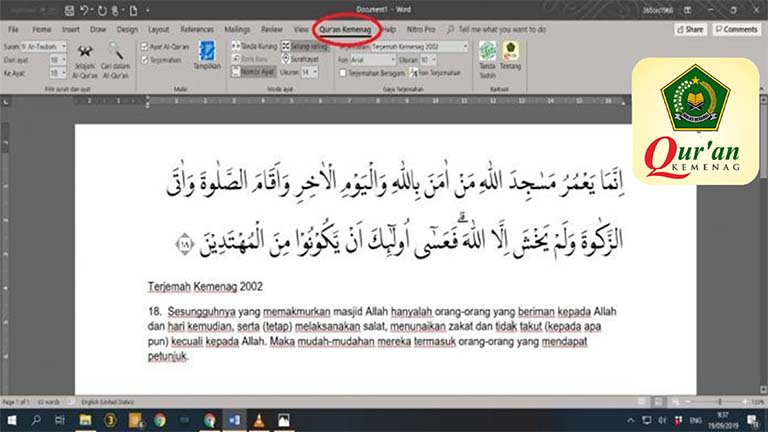Uncheck Ayat Al-Qur'an checkbox
The height and width of the screenshot is (432, 768).
pyautogui.click(x=144, y=47)
